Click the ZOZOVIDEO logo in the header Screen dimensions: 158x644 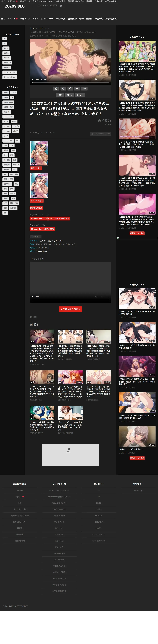(15, 6)
